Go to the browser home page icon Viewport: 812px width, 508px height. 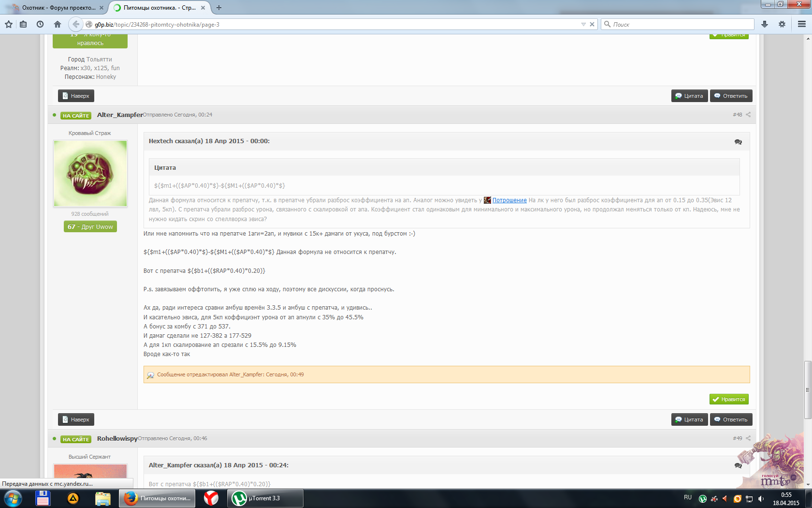[58, 24]
